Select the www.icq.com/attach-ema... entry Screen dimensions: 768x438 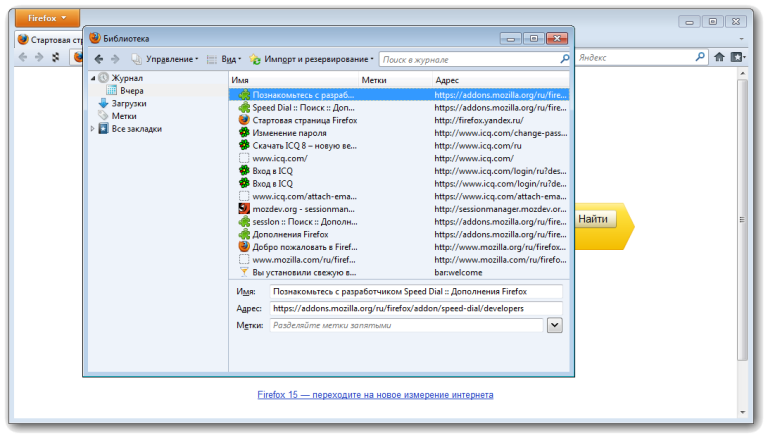point(399,196)
